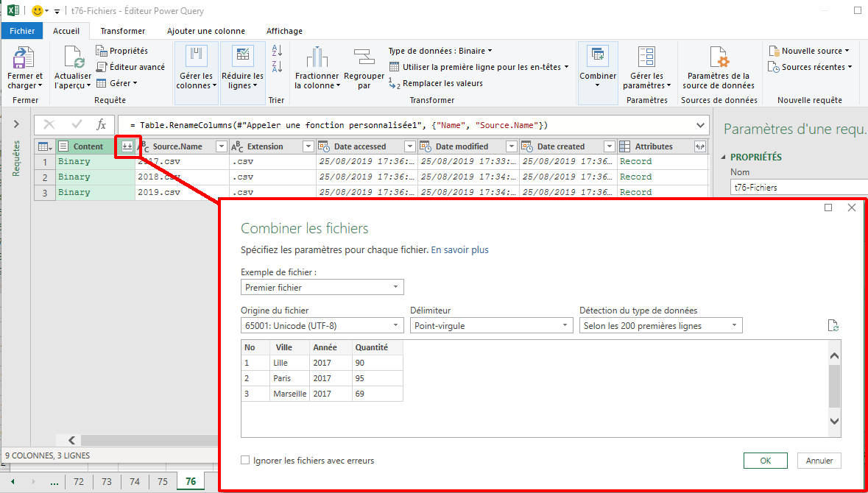This screenshot has height=493, width=868.
Task: Click the Content column header
Action: [88, 146]
